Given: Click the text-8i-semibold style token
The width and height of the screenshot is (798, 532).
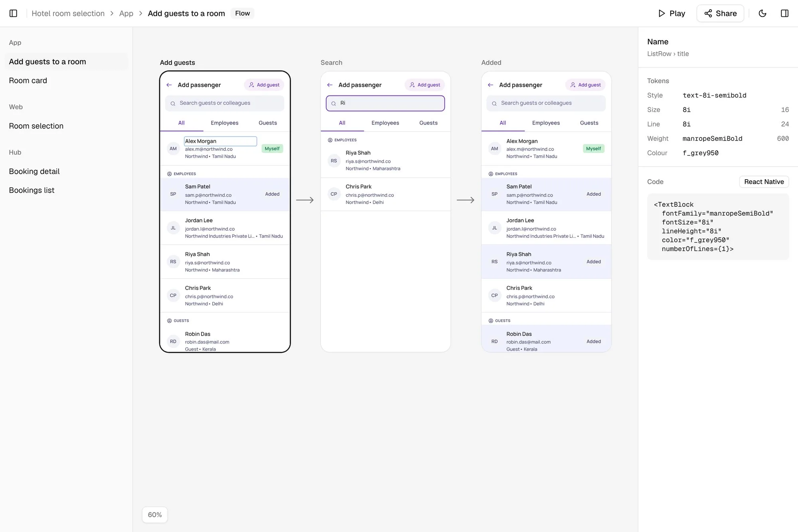Looking at the screenshot, I should (714, 95).
